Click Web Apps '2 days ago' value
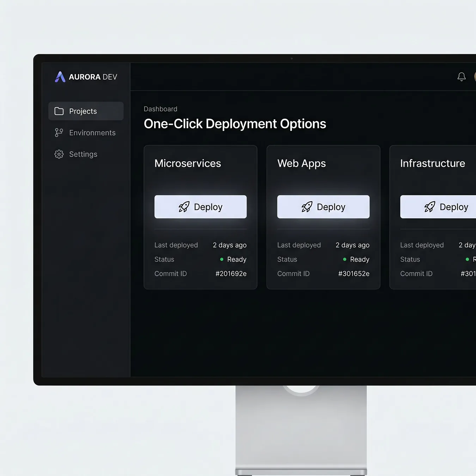The width and height of the screenshot is (476, 476). point(353,245)
